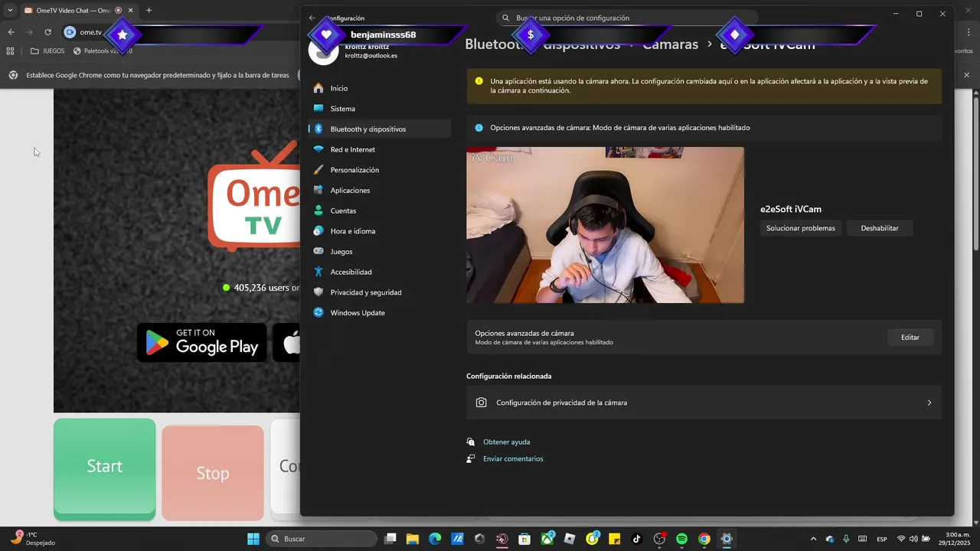Open the JUEGOS bookmarks folder
The image size is (980, 551).
[x=47, y=51]
